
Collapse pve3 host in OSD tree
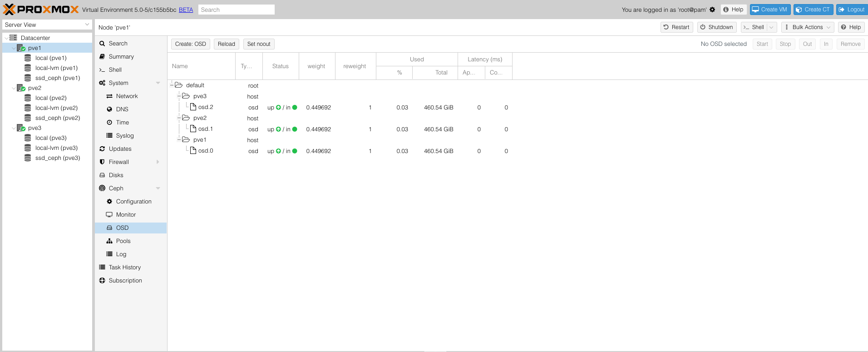[x=179, y=96]
